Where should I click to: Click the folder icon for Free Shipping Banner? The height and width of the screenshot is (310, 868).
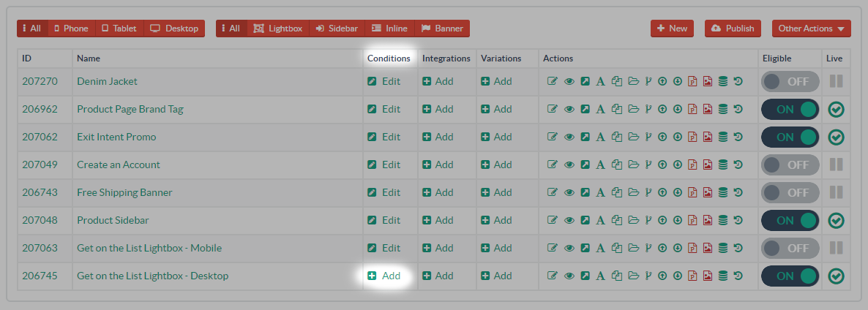click(633, 192)
